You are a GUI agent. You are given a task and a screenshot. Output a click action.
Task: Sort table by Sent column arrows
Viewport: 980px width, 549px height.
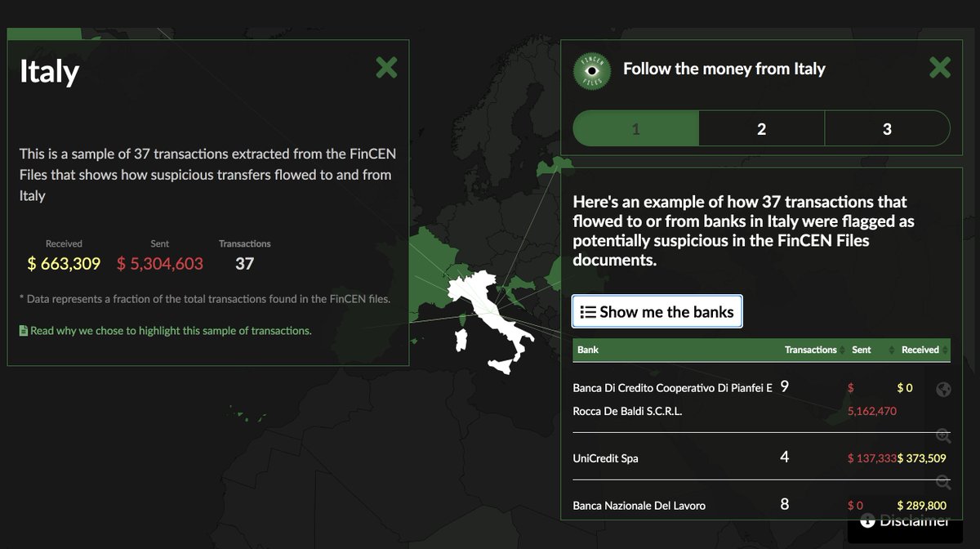click(893, 350)
